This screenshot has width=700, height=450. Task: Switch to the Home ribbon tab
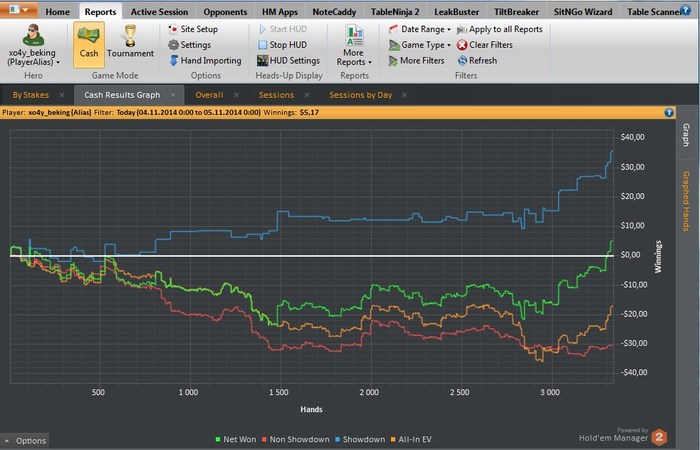(58, 12)
